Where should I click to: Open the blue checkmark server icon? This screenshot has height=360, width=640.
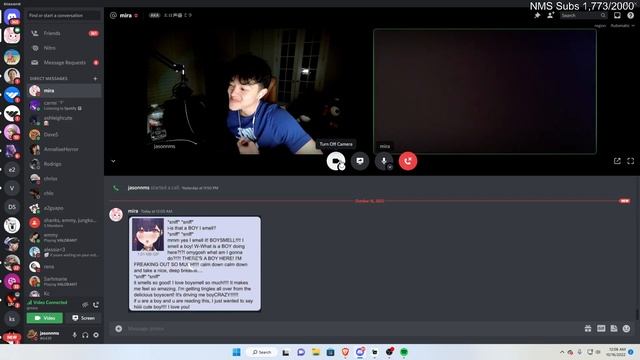pos(12,95)
